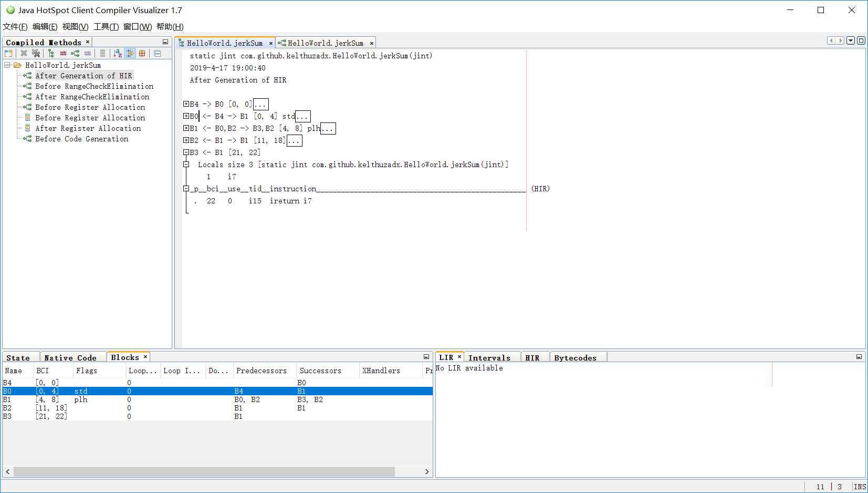Select After Generation of HIR
This screenshot has width=868, height=493.
83,76
